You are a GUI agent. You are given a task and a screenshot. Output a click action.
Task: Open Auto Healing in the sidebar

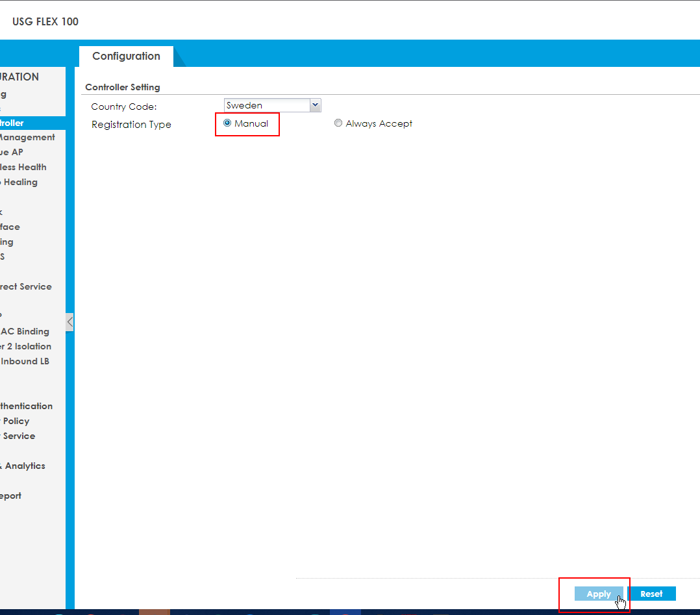(19, 182)
